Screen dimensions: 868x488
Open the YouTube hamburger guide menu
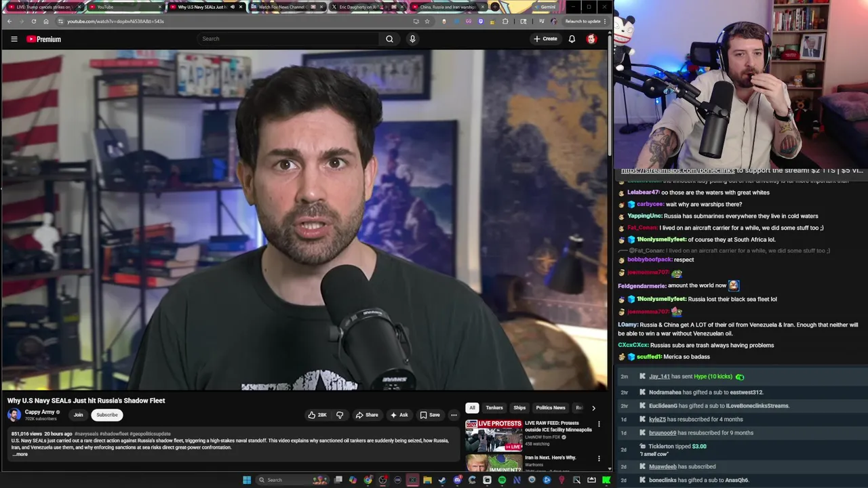tap(14, 39)
